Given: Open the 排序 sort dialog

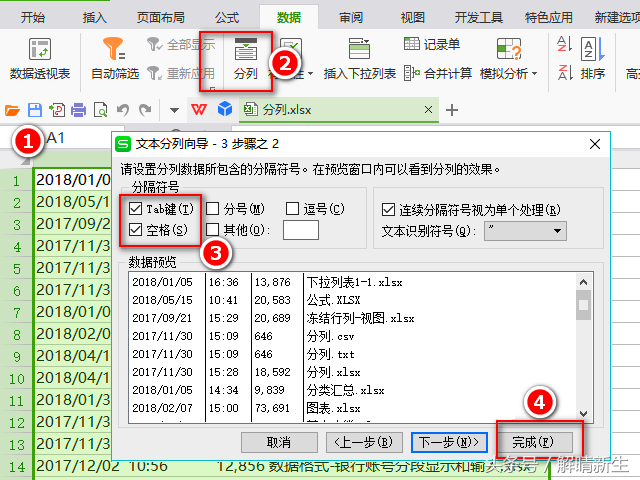Looking at the screenshot, I should tap(593, 59).
